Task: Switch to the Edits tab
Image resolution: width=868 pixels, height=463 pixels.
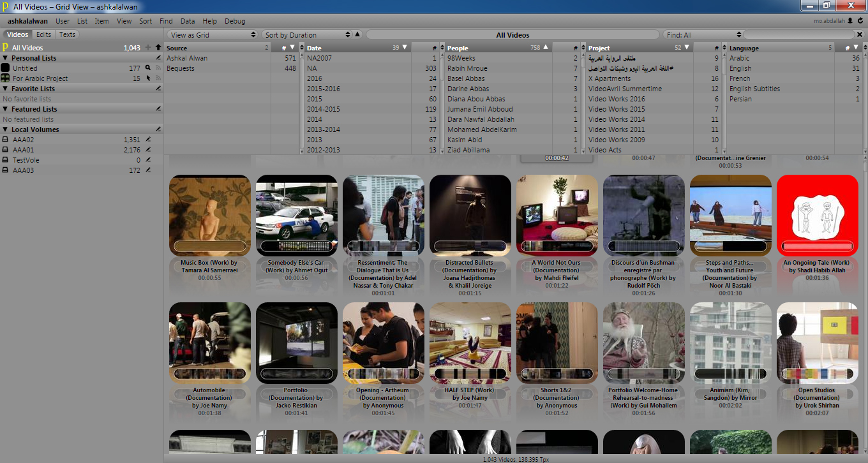Action: (43, 34)
